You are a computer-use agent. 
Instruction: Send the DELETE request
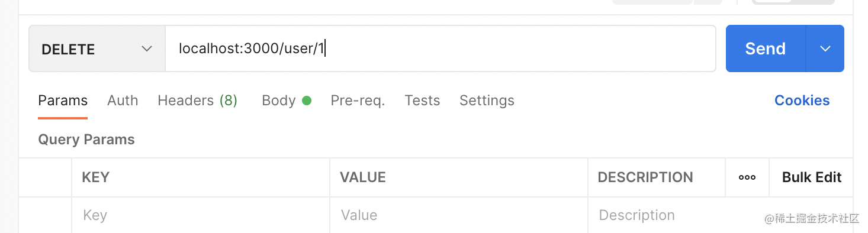click(766, 48)
